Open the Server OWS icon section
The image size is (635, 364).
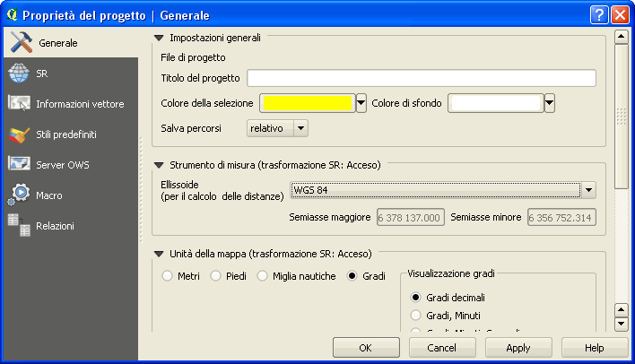pyautogui.click(x=20, y=165)
